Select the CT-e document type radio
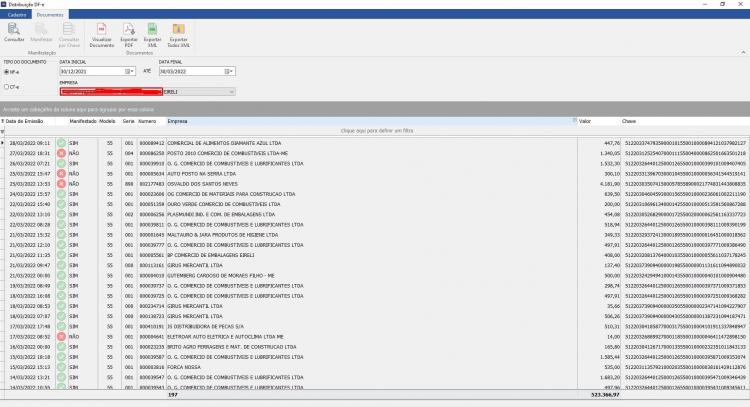750x407 pixels. pos(7,87)
